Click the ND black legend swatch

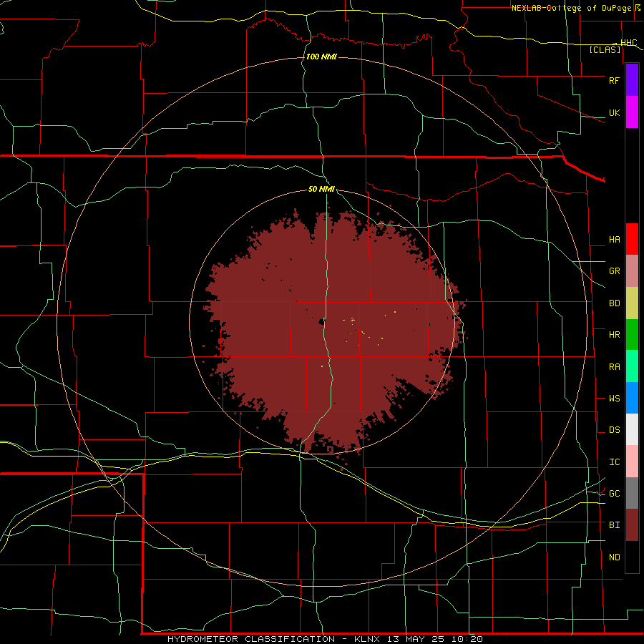632,557
